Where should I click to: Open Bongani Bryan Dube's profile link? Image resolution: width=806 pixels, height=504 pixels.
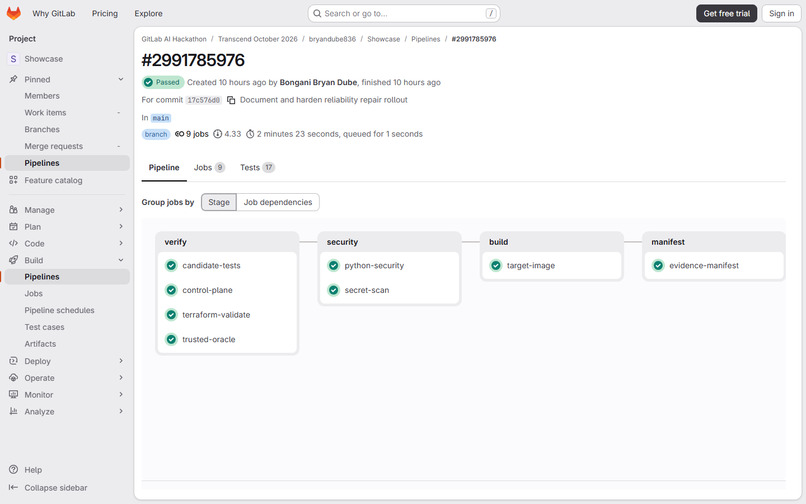click(318, 82)
